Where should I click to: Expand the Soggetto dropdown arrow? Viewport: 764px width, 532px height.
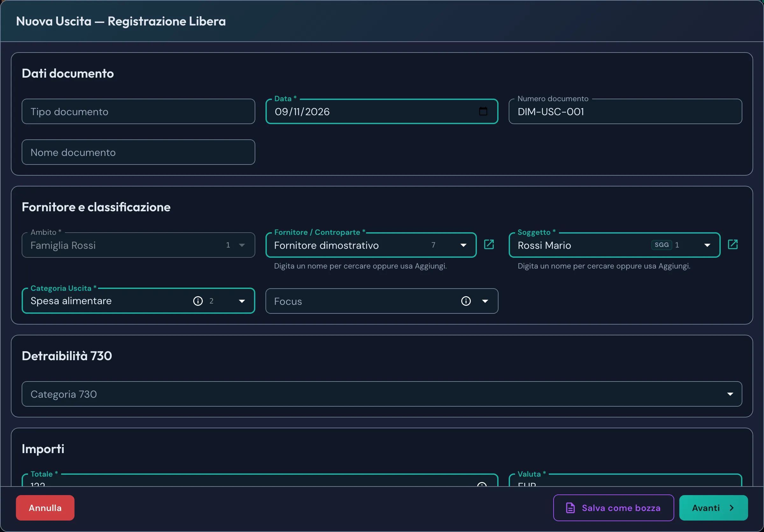[707, 245]
